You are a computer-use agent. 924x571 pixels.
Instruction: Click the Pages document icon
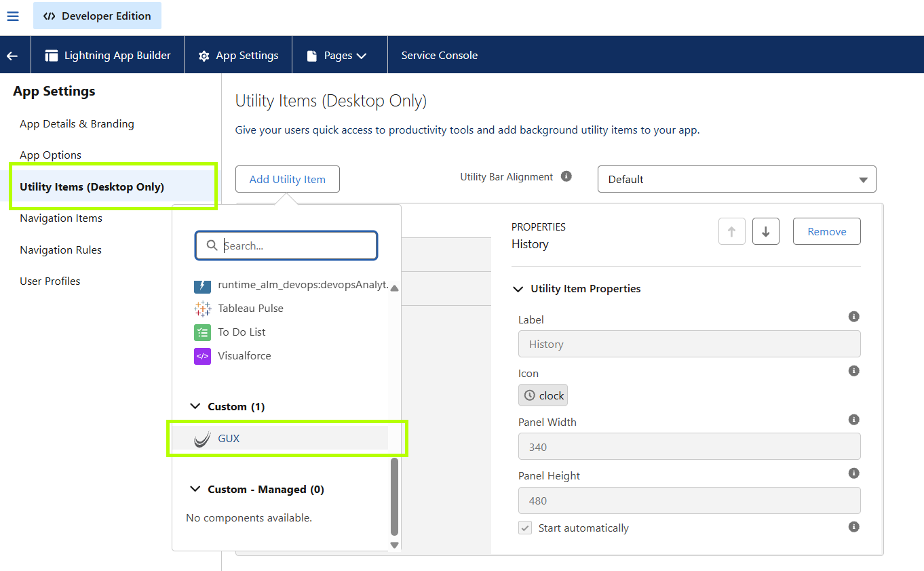click(312, 56)
